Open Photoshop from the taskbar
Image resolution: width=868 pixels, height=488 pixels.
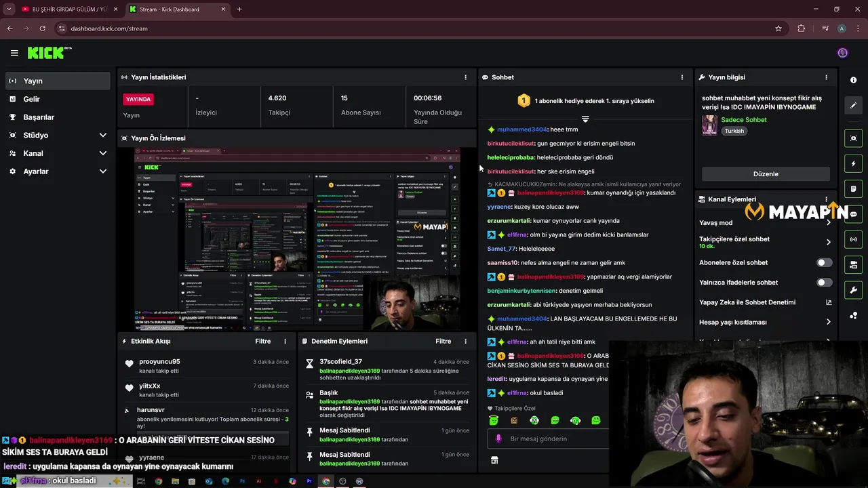[x=242, y=481]
